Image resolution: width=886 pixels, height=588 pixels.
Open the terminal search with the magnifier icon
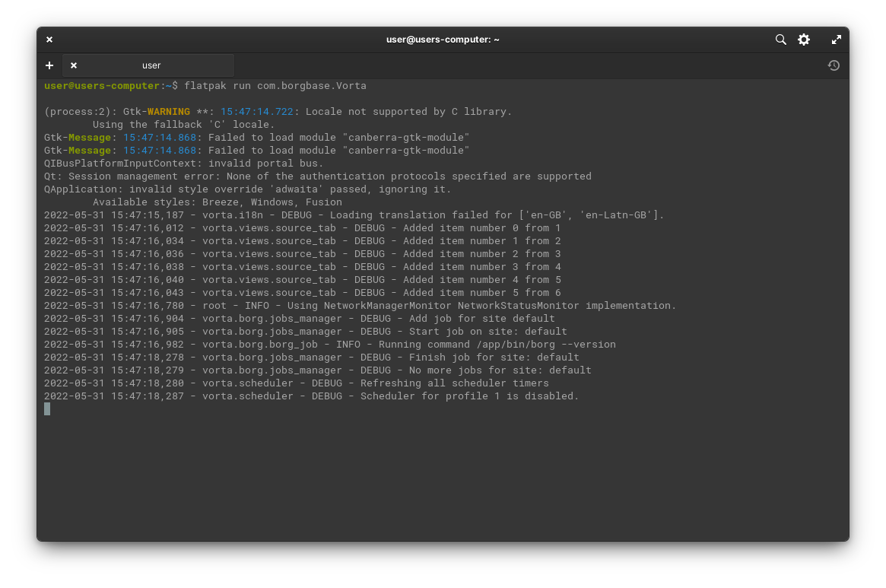coord(780,39)
